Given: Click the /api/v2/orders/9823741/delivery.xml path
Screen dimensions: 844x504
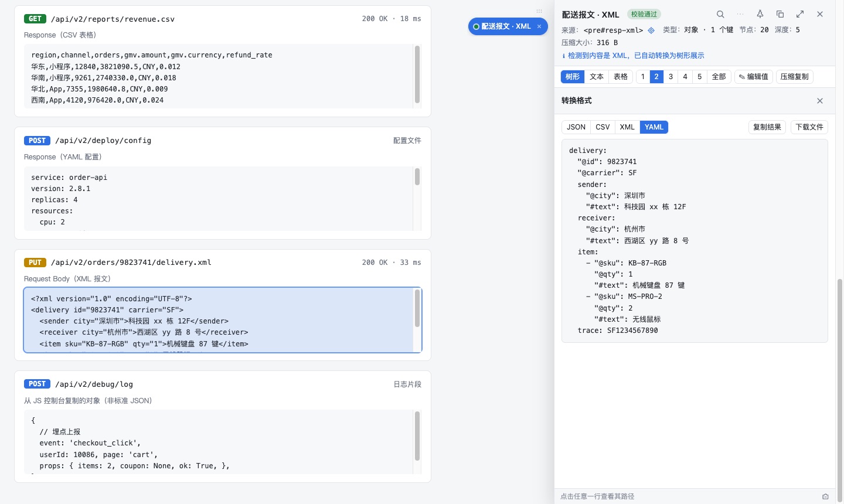Looking at the screenshot, I should pos(131,263).
